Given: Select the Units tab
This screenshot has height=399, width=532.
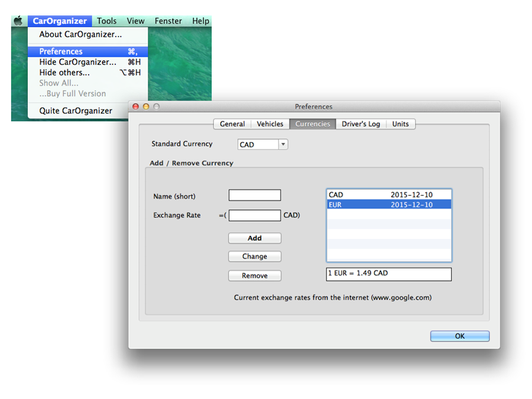Looking at the screenshot, I should [400, 124].
